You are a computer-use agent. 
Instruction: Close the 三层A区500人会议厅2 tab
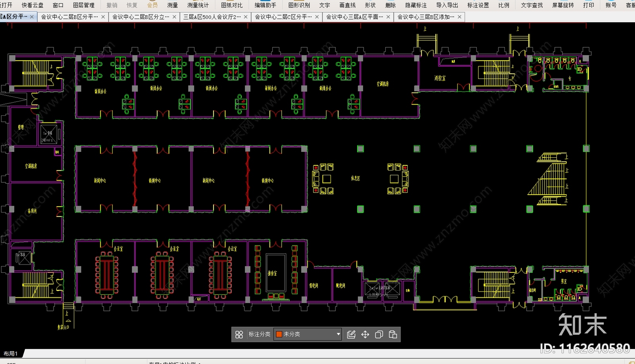246,17
